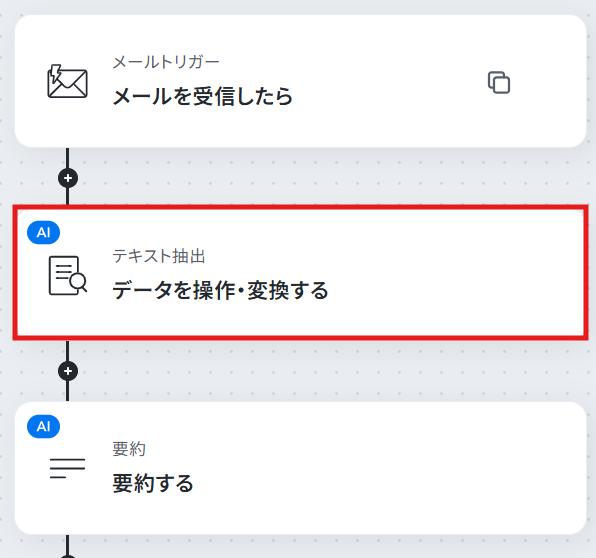Click the 要約 category label
Screen dimensions: 596x558
coord(129,449)
